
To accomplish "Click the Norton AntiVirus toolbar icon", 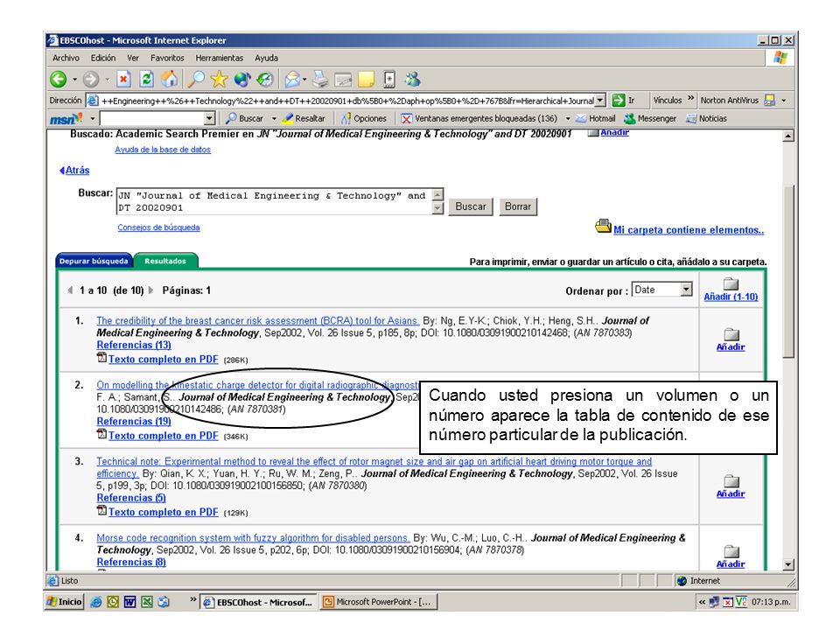I will pos(770,100).
